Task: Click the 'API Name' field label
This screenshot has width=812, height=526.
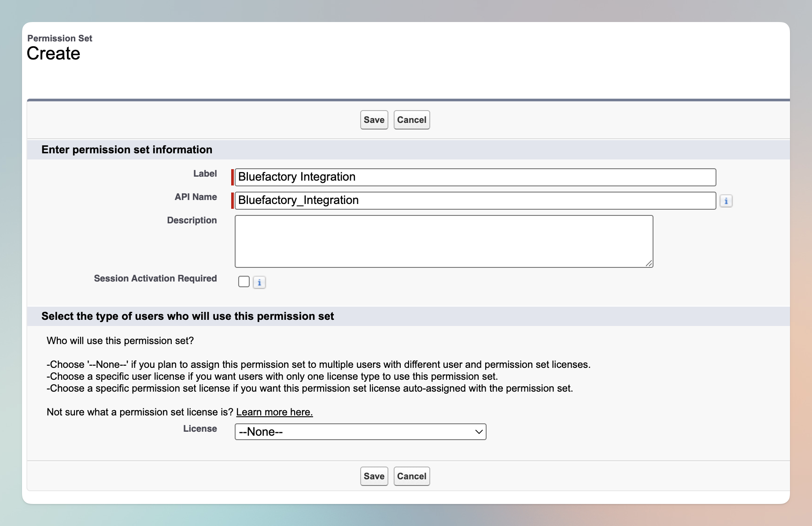Action: (196, 197)
